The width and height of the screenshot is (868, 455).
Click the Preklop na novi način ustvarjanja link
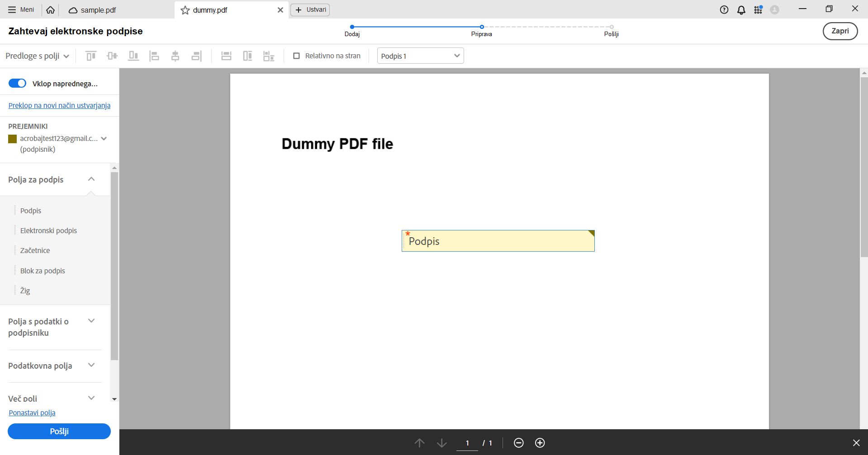[x=59, y=106]
